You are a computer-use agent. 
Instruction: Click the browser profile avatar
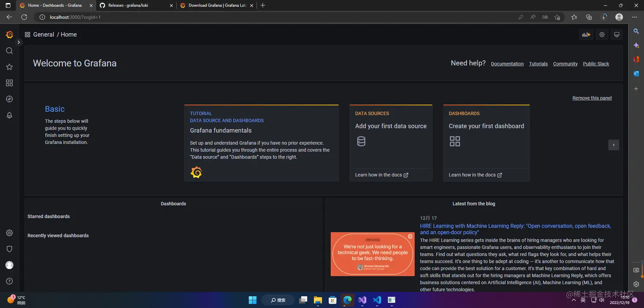(619, 17)
